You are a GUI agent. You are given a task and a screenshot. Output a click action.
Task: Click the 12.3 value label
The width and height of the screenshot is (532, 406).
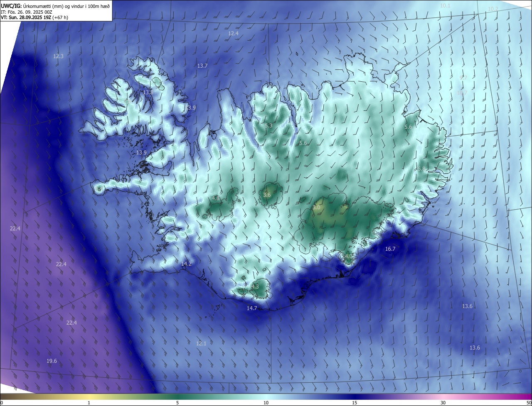pyautogui.click(x=58, y=56)
